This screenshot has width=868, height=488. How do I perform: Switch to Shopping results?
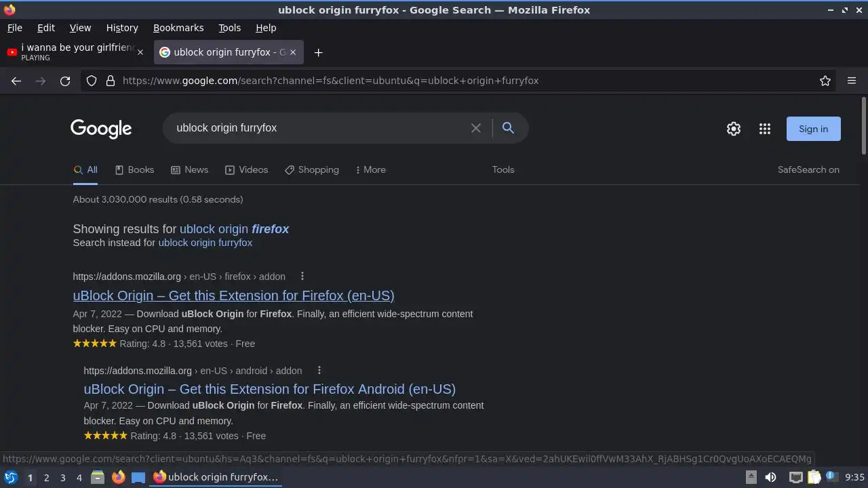[311, 170]
